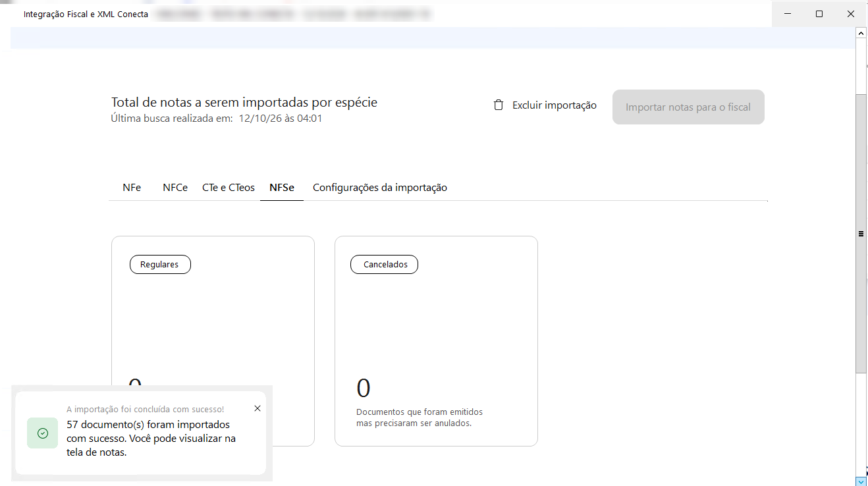Click the Excluir importação link

(x=555, y=105)
